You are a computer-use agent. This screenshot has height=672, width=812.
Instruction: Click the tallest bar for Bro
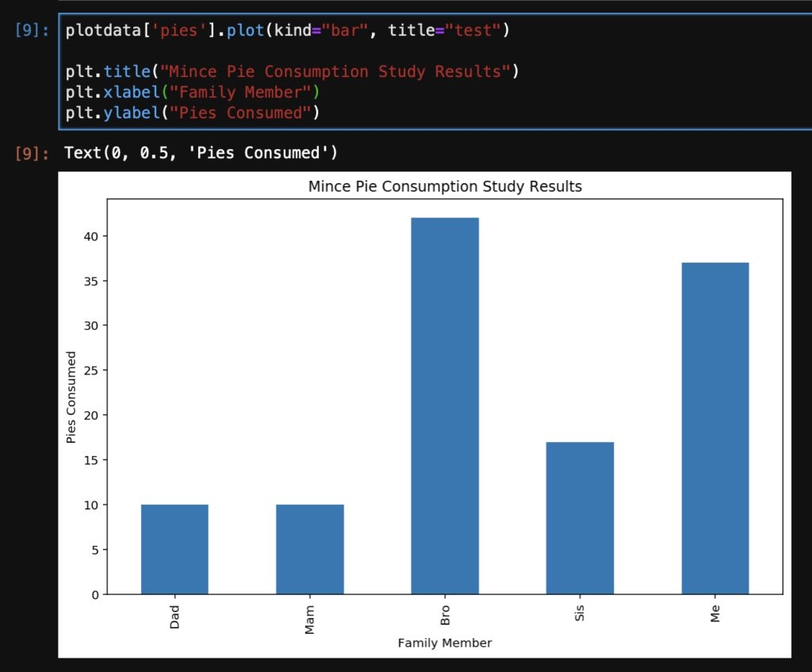[444, 405]
